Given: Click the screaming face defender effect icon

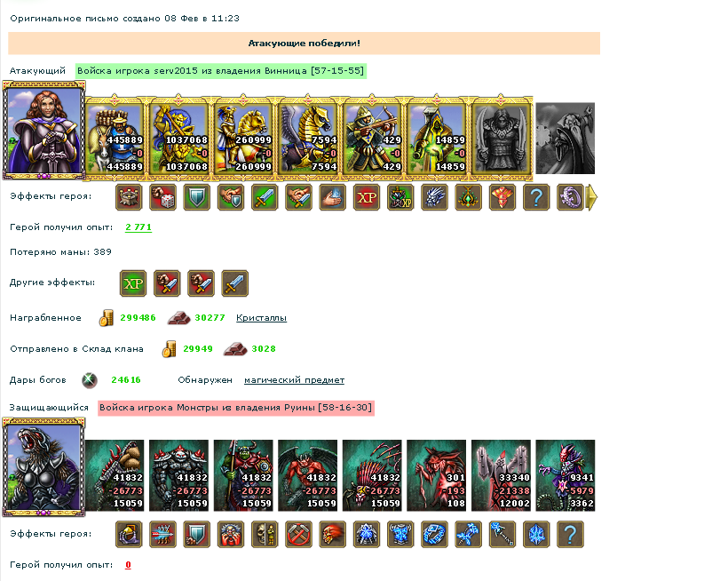Looking at the screenshot, I should click(231, 534).
